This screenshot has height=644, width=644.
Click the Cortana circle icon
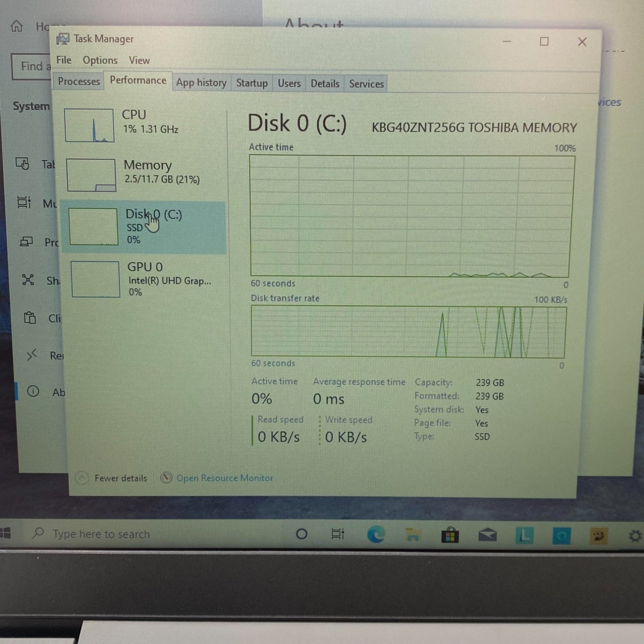click(302, 534)
